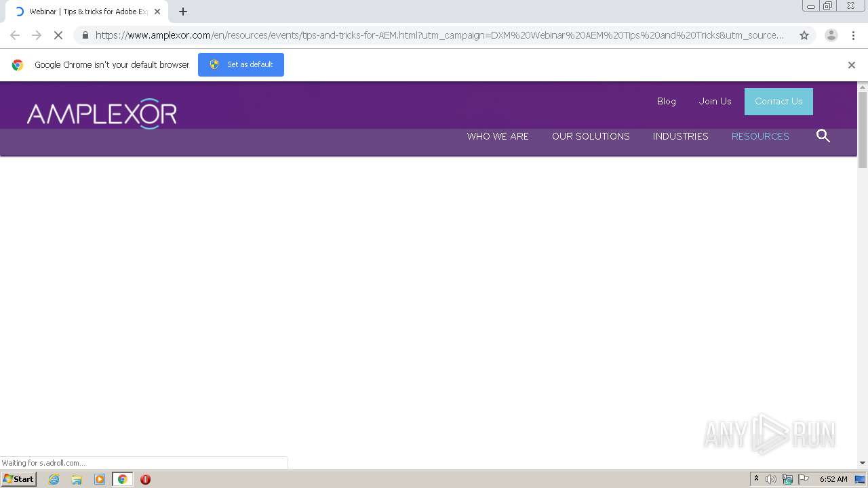Click the address bar URL
The width and height of the screenshot is (868, 488).
point(439,35)
